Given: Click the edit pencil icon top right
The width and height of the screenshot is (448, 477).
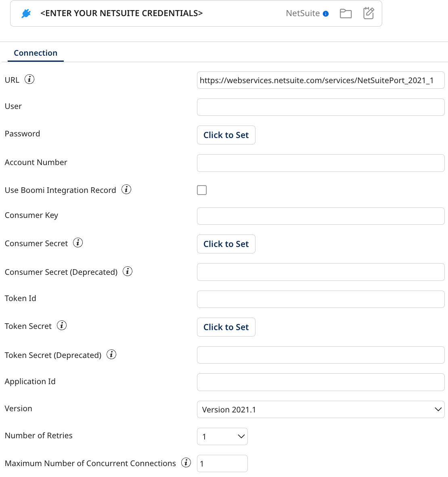Looking at the screenshot, I should tap(368, 13).
